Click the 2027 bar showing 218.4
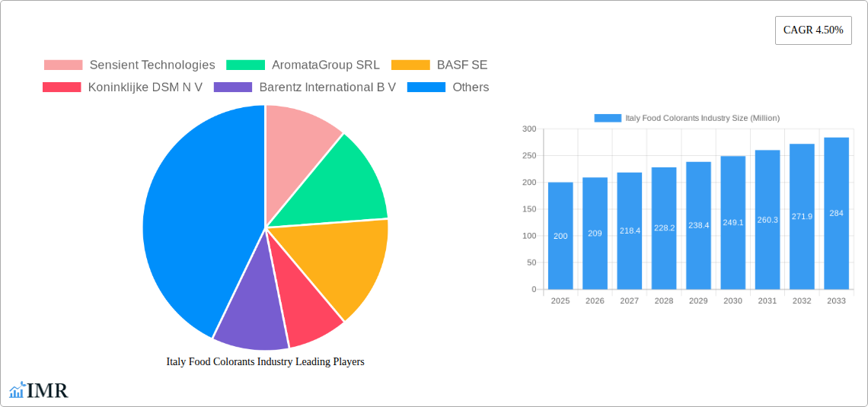868x407 pixels. [630, 231]
